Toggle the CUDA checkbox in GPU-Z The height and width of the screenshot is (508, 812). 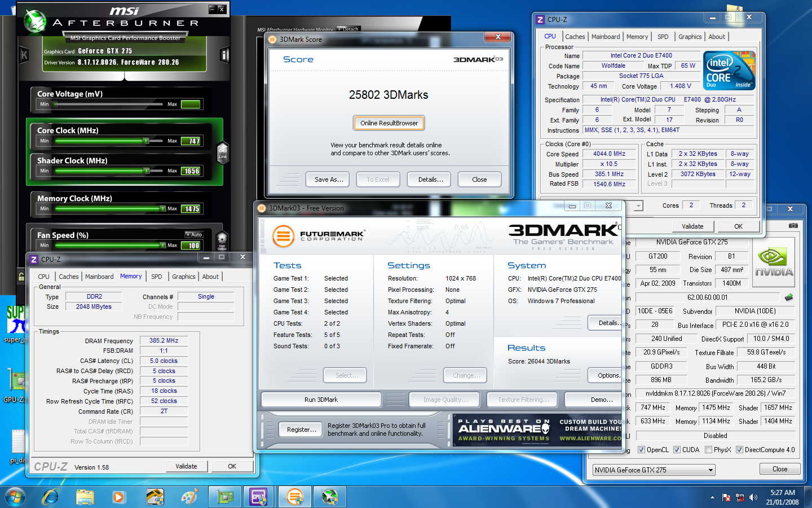click(677, 450)
